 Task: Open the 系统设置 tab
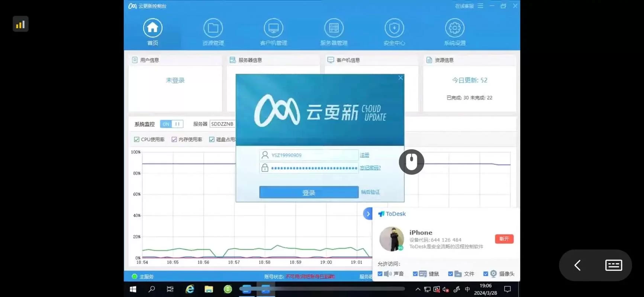[455, 32]
